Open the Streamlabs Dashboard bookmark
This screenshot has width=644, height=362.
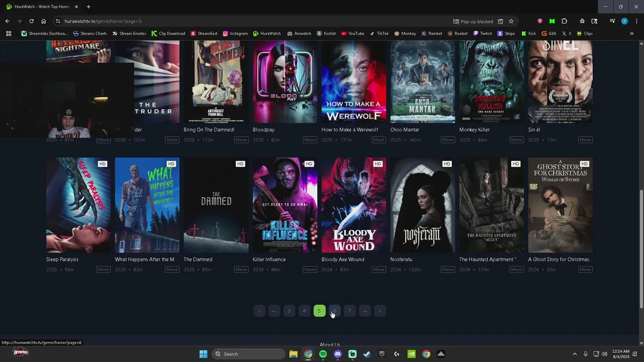click(x=44, y=34)
